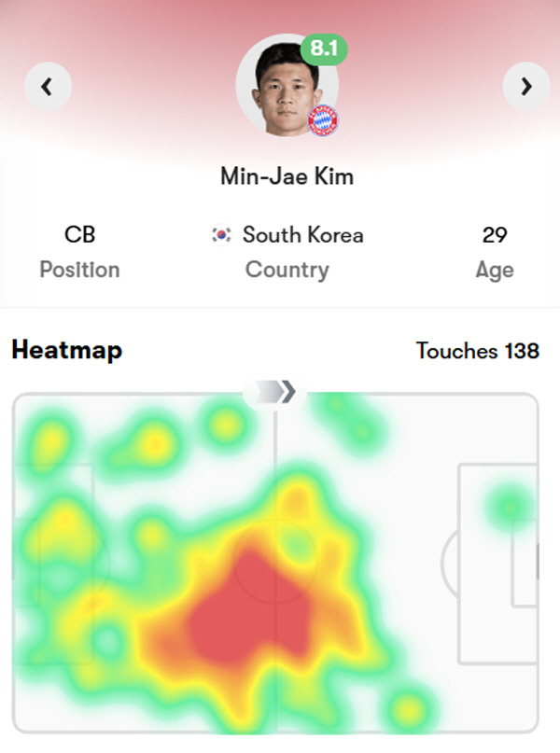Click the Bayern Munich club badge

coord(323,121)
